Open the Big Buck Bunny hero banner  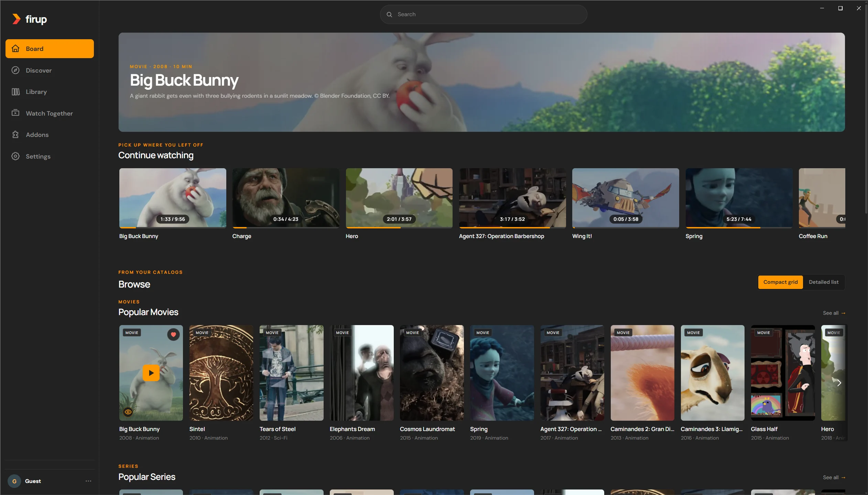pos(481,82)
